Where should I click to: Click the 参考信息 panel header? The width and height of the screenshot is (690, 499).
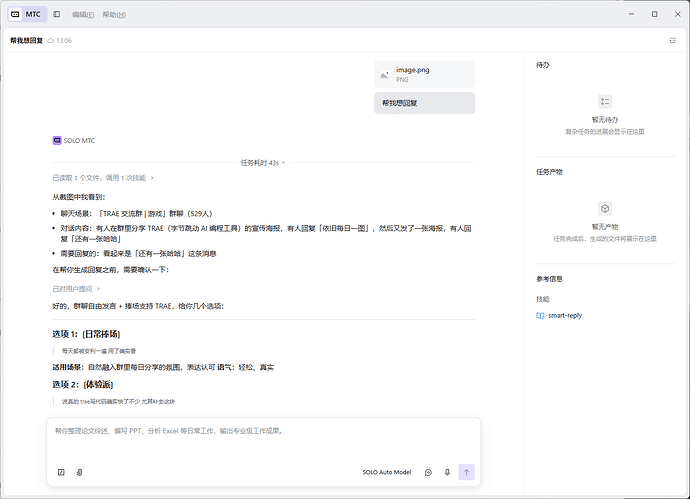pos(549,279)
